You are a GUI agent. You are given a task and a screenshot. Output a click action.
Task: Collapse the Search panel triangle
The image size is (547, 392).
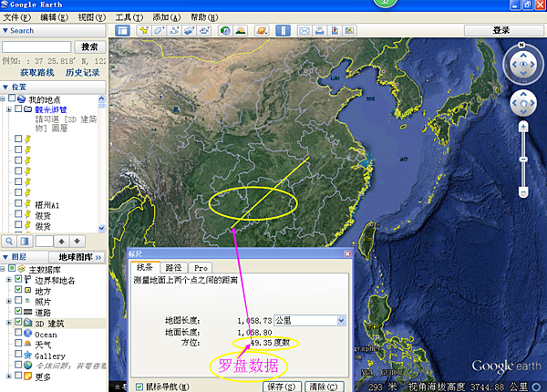click(5, 31)
